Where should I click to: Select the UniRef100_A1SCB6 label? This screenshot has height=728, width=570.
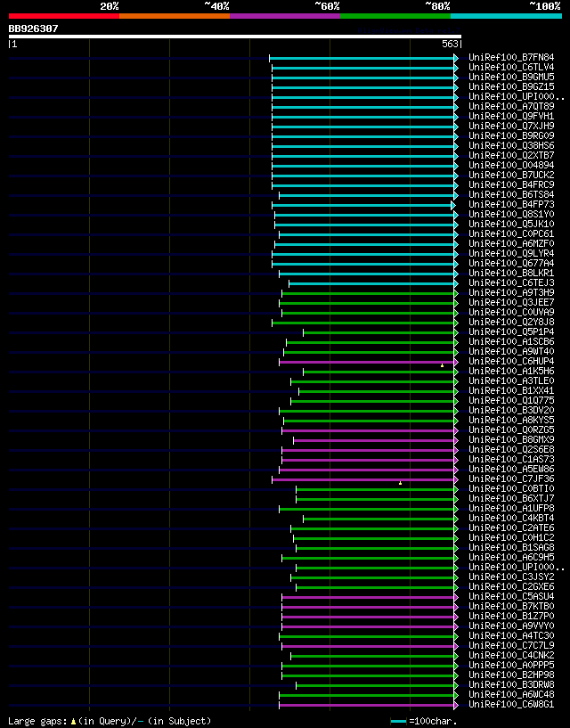pos(511,341)
